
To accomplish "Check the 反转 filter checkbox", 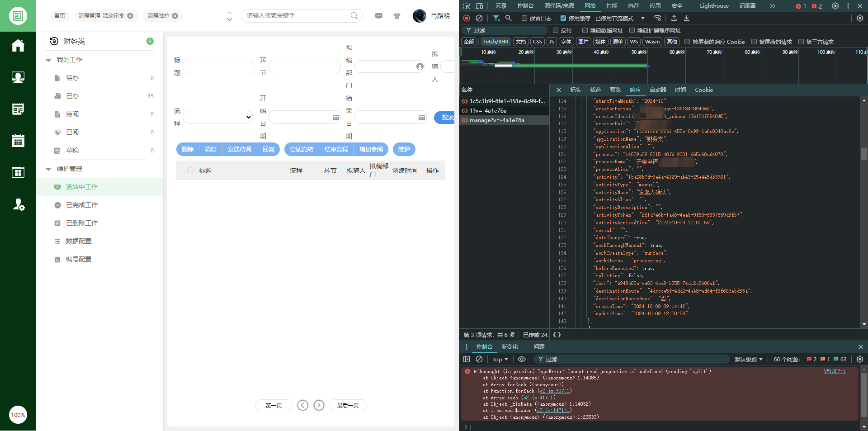I will 556,30.
